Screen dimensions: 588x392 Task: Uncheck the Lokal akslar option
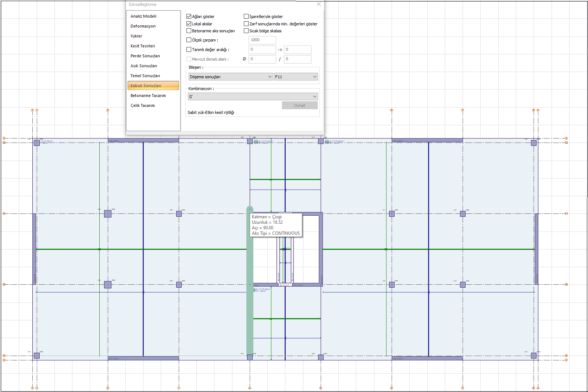189,24
